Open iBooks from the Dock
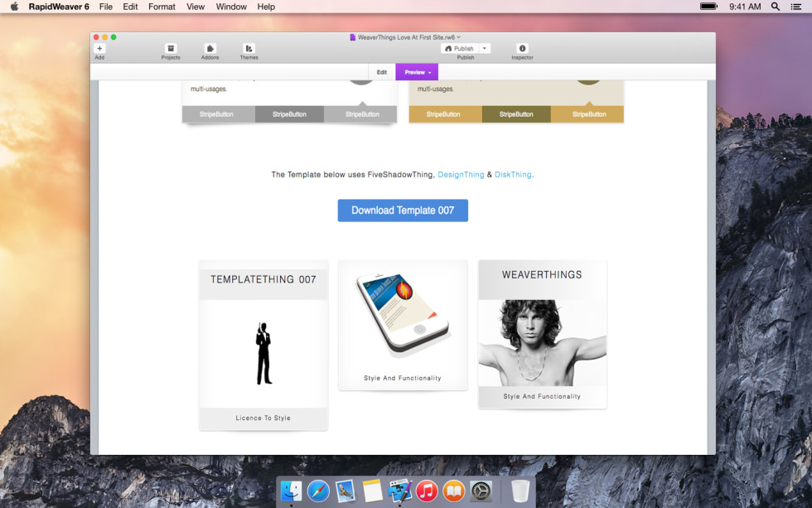The width and height of the screenshot is (812, 508). tap(454, 491)
